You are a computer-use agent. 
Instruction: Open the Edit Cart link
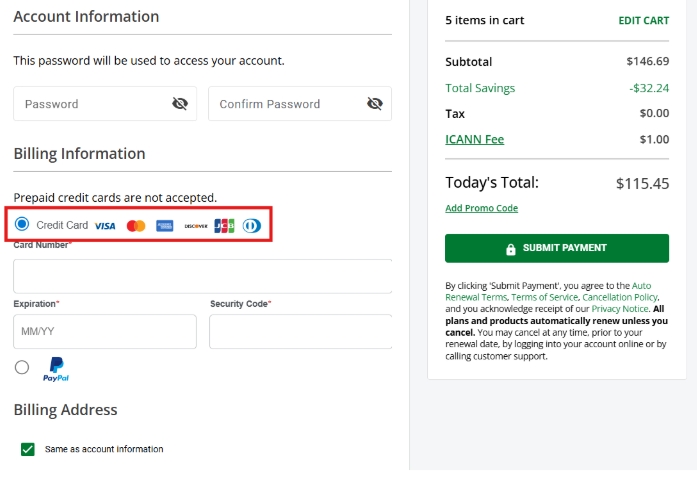(x=644, y=20)
